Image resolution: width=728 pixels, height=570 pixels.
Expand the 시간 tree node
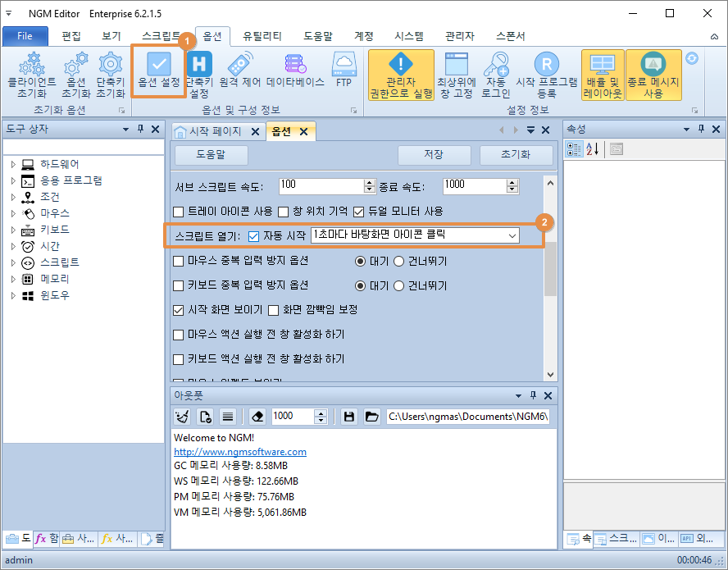pos(13,246)
